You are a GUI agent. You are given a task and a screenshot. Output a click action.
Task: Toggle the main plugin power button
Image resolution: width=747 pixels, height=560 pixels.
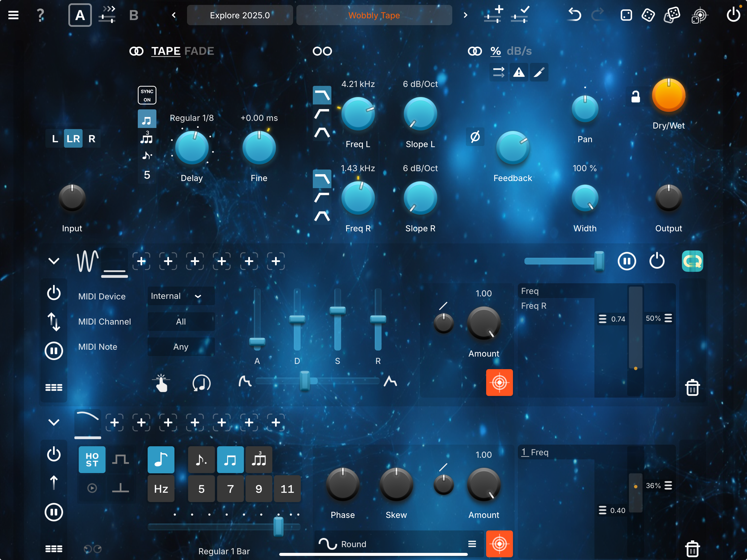[x=734, y=15]
